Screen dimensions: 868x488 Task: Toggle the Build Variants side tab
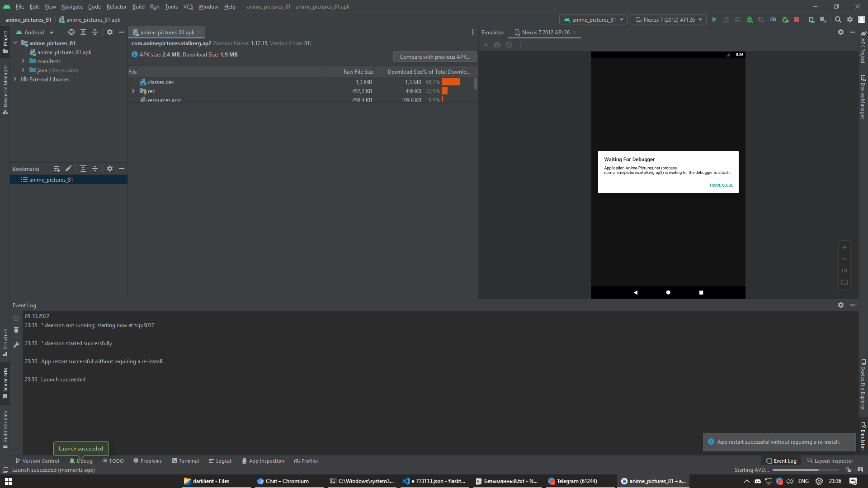point(5,429)
